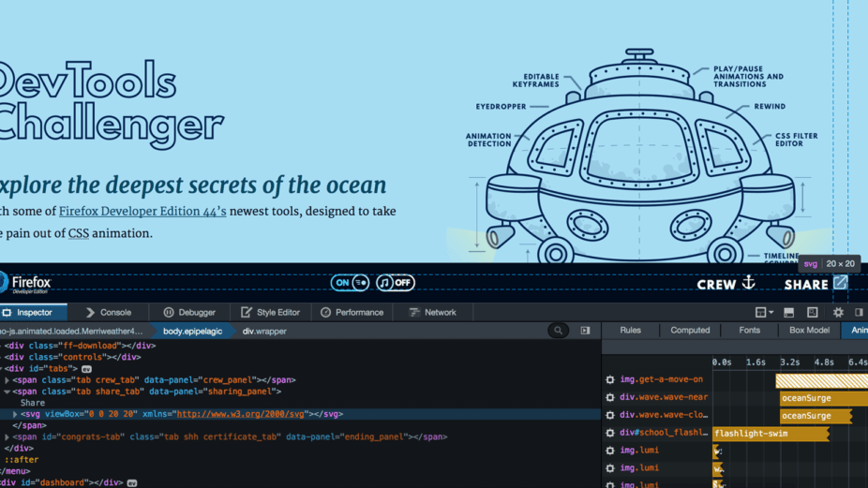Image resolution: width=868 pixels, height=488 pixels.
Task: Collapse the inspector sidebar pane toggle
Action: [x=585, y=331]
